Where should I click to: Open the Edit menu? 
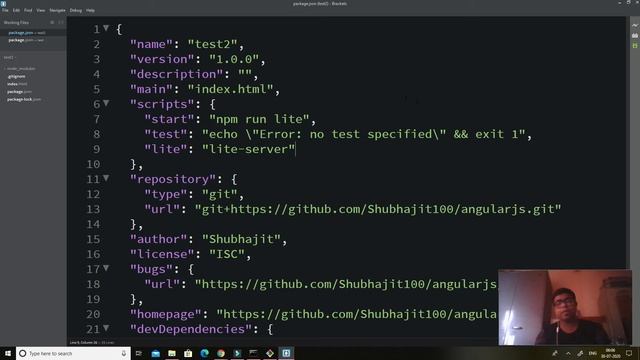coord(16,10)
